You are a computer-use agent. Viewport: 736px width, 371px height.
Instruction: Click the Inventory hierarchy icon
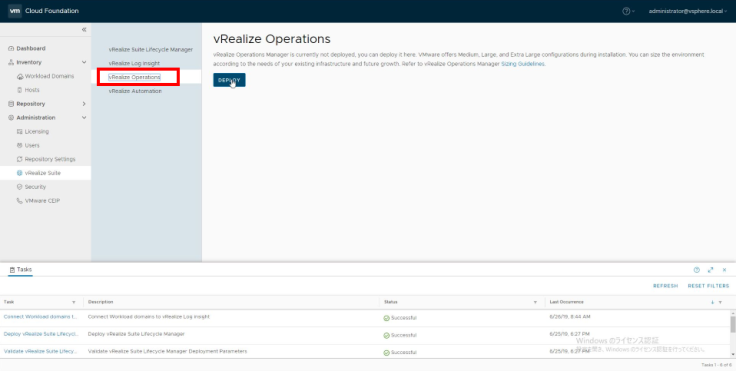pos(11,62)
